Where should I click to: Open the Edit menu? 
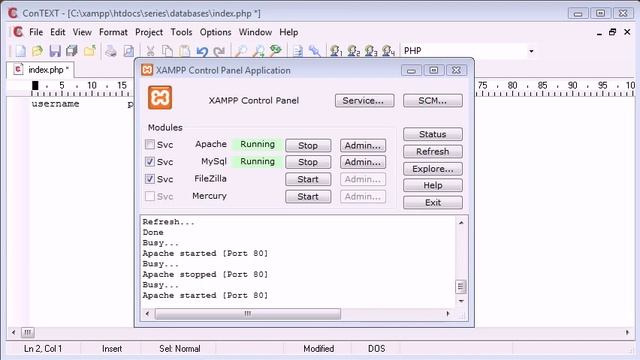58,32
